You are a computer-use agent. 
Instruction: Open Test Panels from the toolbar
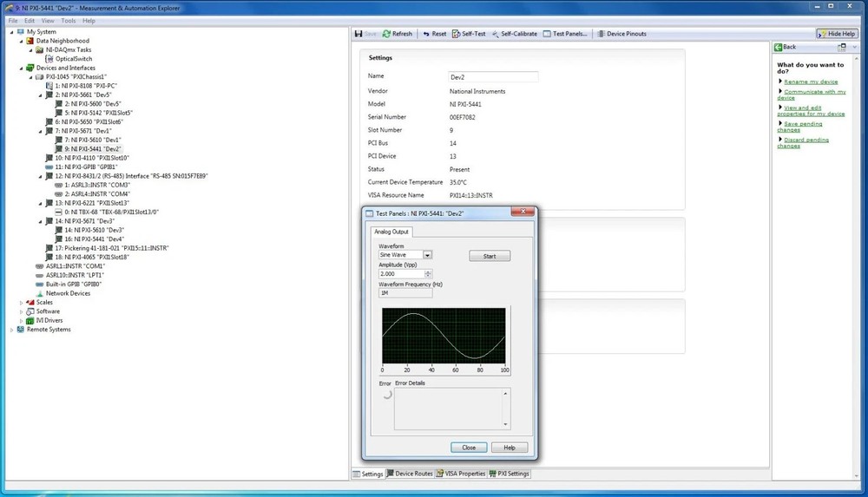point(565,34)
